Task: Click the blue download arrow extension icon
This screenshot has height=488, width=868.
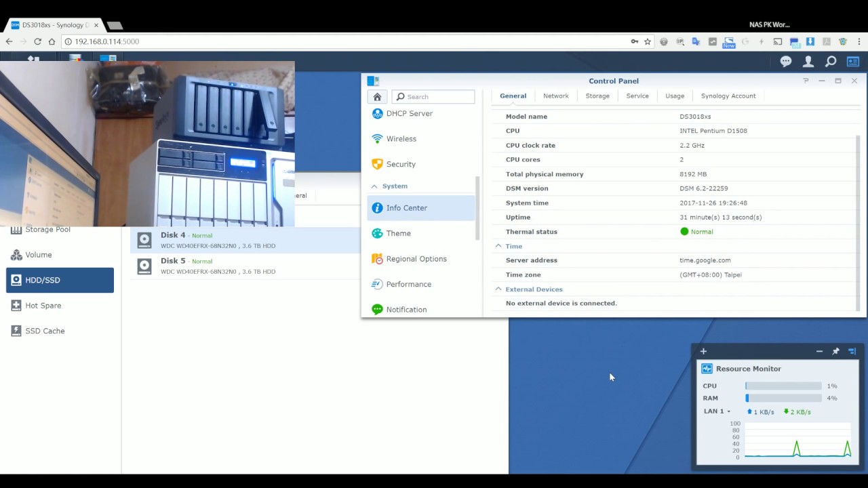Action: pyautogui.click(x=810, y=41)
